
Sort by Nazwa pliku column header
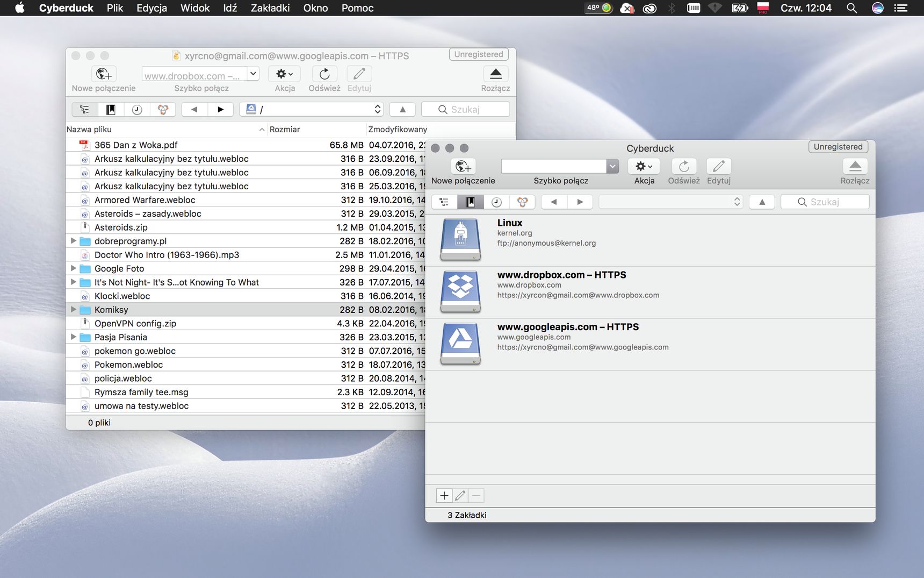tap(166, 130)
